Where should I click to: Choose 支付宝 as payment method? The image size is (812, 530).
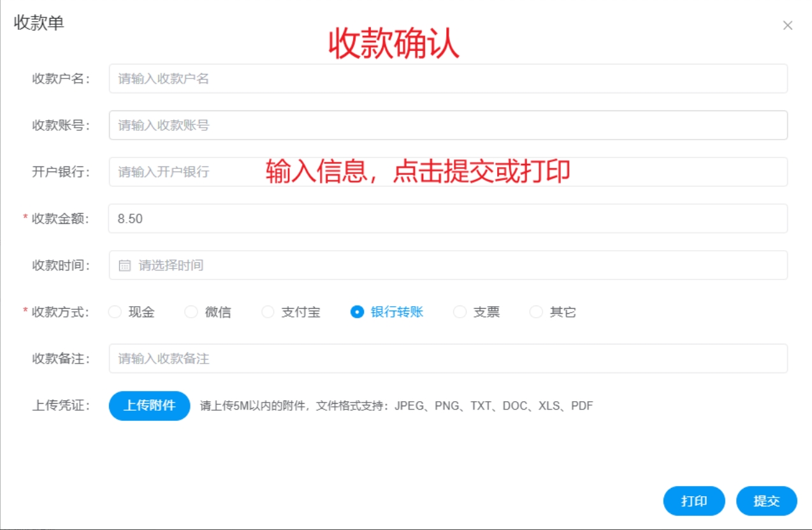pos(268,312)
